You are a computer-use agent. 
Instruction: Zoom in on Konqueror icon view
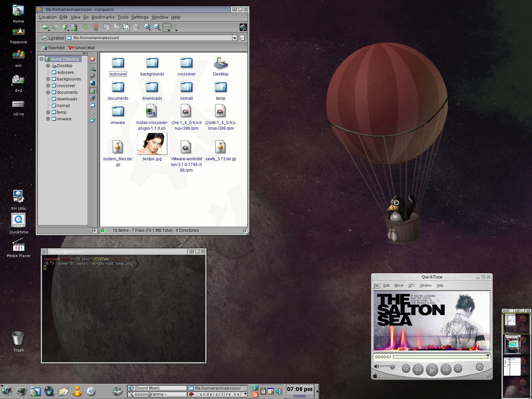click(x=147, y=27)
